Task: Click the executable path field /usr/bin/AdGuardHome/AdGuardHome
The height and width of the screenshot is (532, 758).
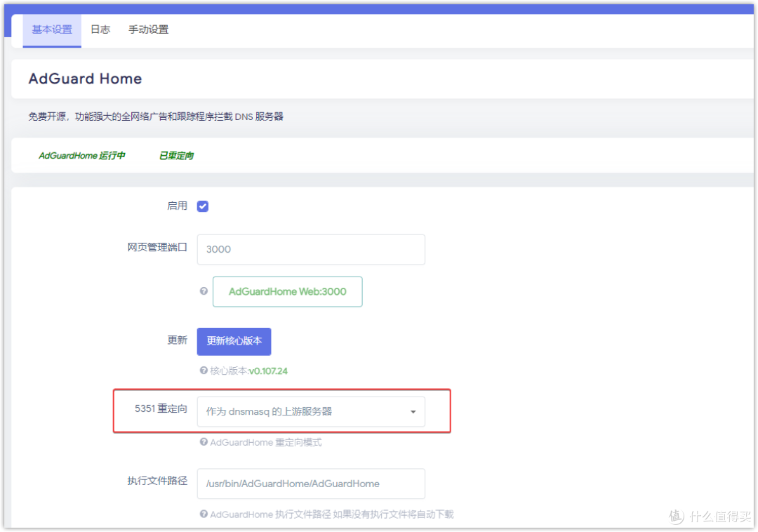Action: pos(311,484)
